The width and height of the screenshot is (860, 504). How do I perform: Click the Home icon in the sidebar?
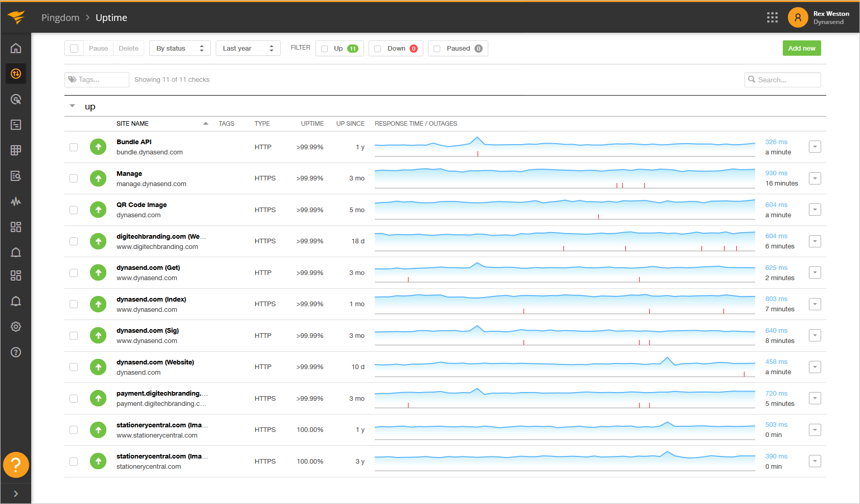click(x=16, y=49)
